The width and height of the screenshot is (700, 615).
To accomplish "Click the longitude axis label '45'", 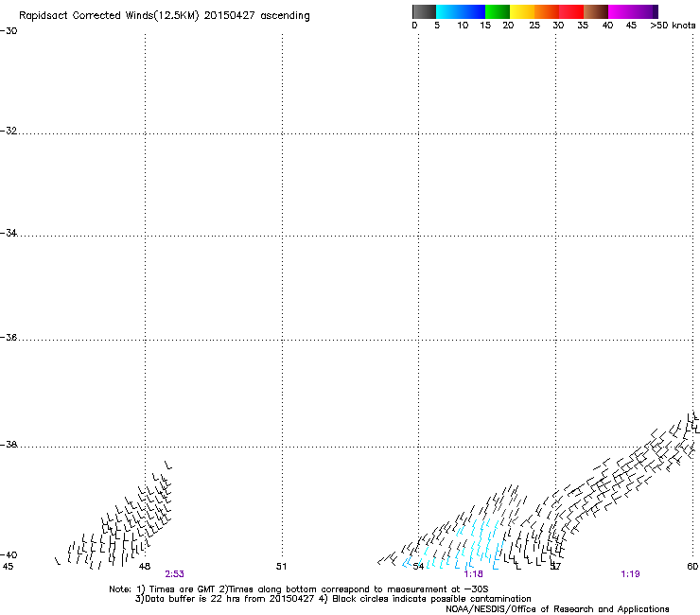I will pos(8,567).
